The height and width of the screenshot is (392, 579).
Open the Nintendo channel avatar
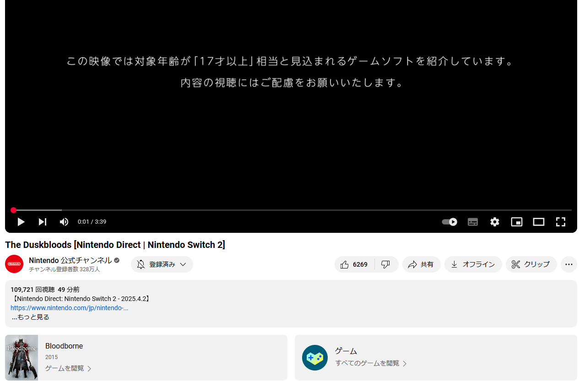pos(14,264)
